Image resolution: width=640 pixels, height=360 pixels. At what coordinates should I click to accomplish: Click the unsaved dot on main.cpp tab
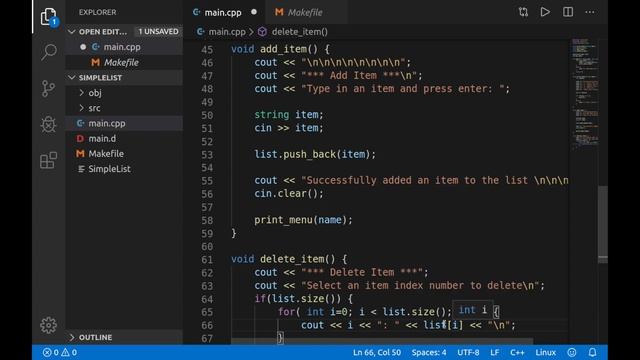[x=254, y=12]
